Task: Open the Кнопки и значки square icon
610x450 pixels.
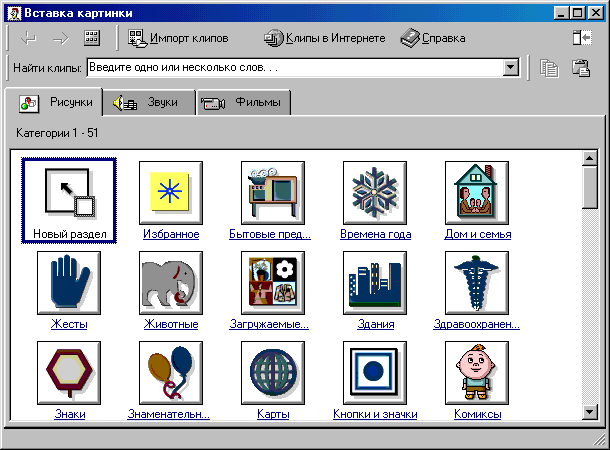Action: point(375,373)
